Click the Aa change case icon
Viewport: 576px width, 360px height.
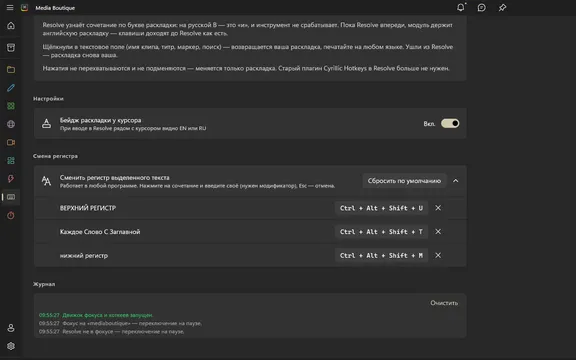click(x=46, y=181)
